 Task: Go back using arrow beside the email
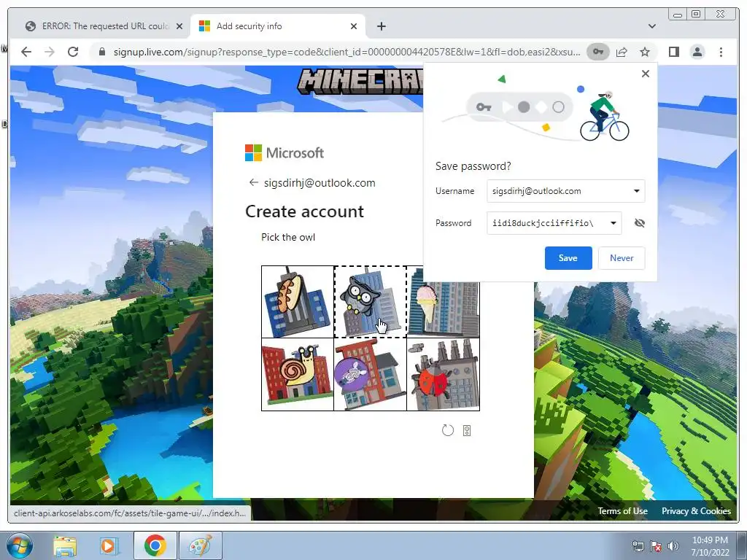253,183
